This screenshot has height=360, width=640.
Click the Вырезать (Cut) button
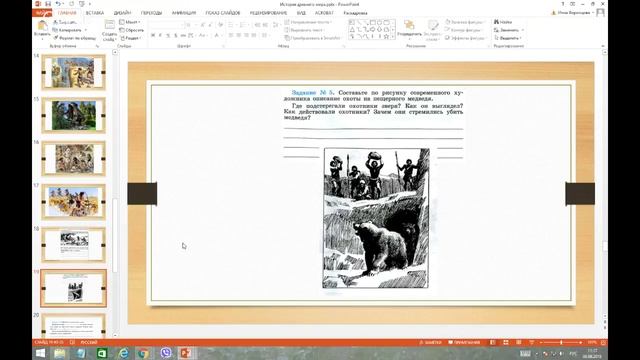[64, 22]
